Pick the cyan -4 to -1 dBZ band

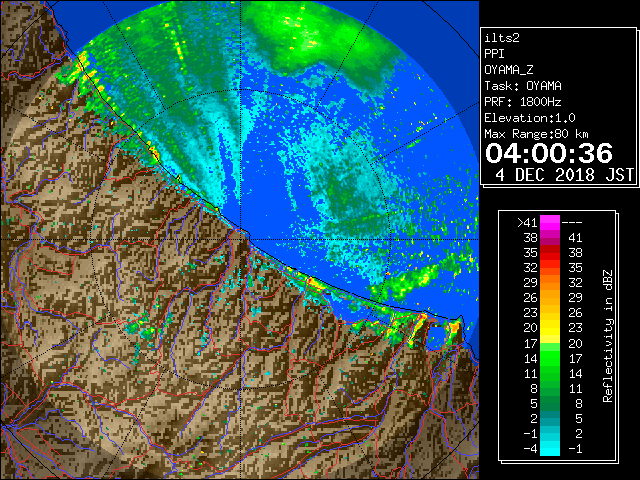click(550, 449)
